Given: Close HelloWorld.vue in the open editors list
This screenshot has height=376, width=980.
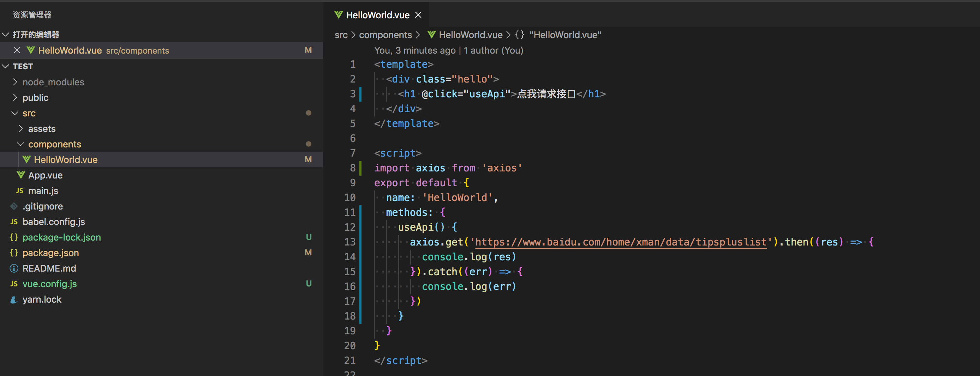Looking at the screenshot, I should (17, 50).
